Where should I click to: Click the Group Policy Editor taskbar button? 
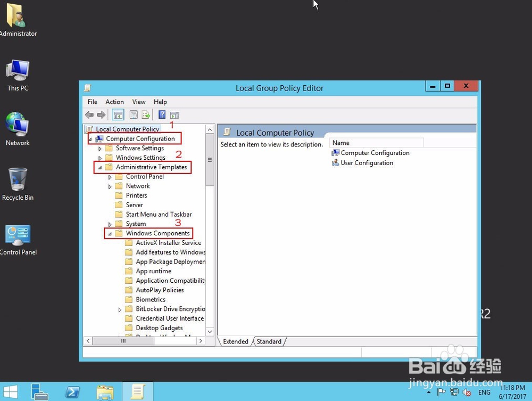(137, 392)
